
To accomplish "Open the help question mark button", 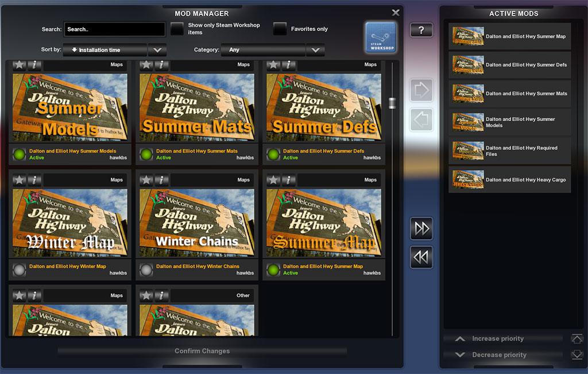I will 421,30.
